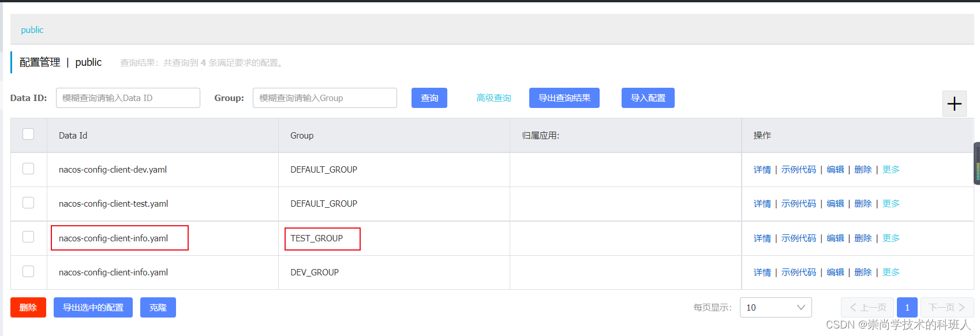Image resolution: width=980 pixels, height=336 pixels.
Task: Click the 克隆 clone button
Action: (x=158, y=308)
